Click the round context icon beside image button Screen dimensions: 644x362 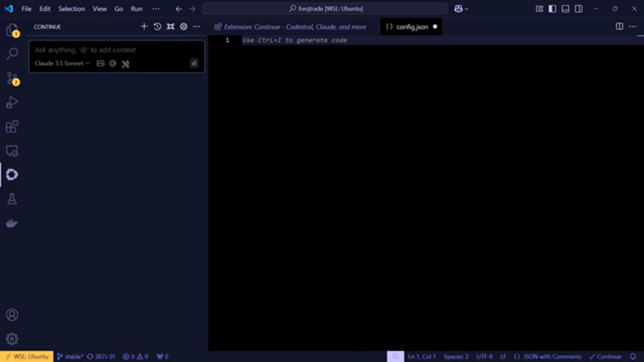tap(113, 63)
